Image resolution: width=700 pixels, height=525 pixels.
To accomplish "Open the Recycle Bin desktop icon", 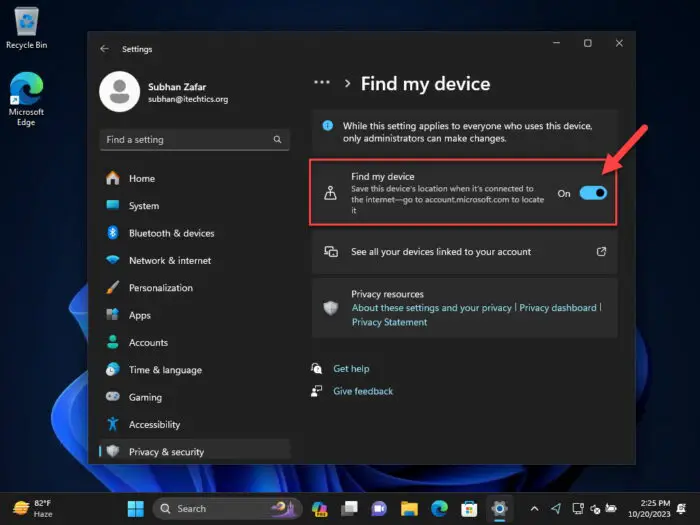I will 26,28.
